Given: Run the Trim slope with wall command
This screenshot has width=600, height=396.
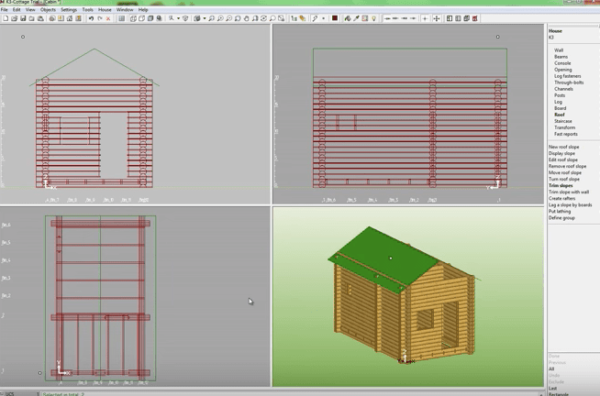Looking at the screenshot, I should coord(569,192).
